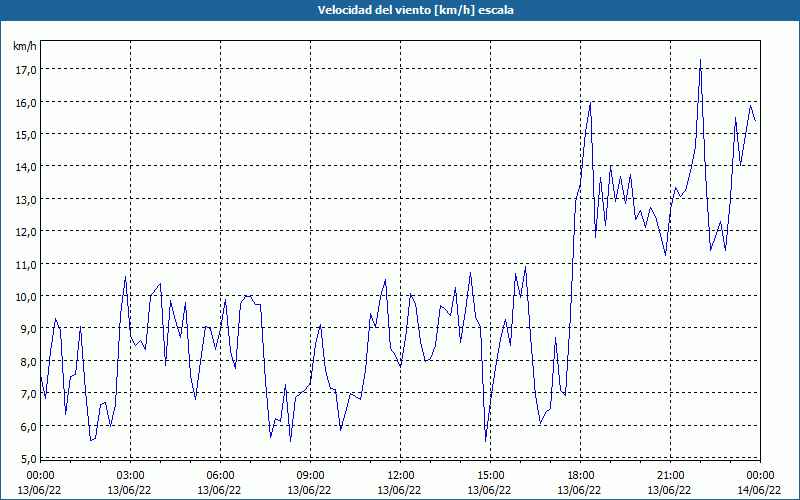
Task: Click the '06:00' time label
Action: point(220,476)
